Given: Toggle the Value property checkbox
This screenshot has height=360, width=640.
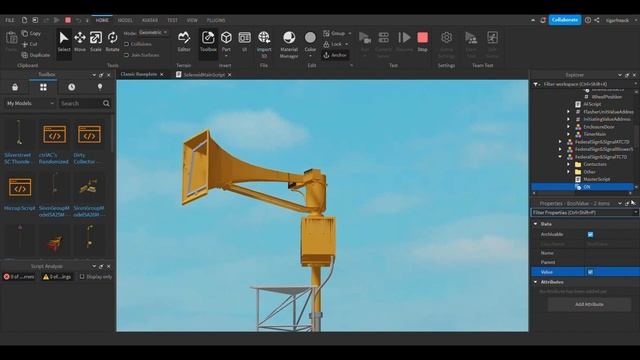Looking at the screenshot, I should click(x=590, y=272).
